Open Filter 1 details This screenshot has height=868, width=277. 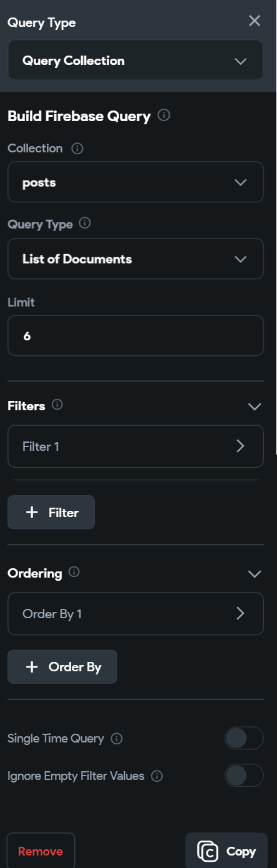[x=135, y=446]
